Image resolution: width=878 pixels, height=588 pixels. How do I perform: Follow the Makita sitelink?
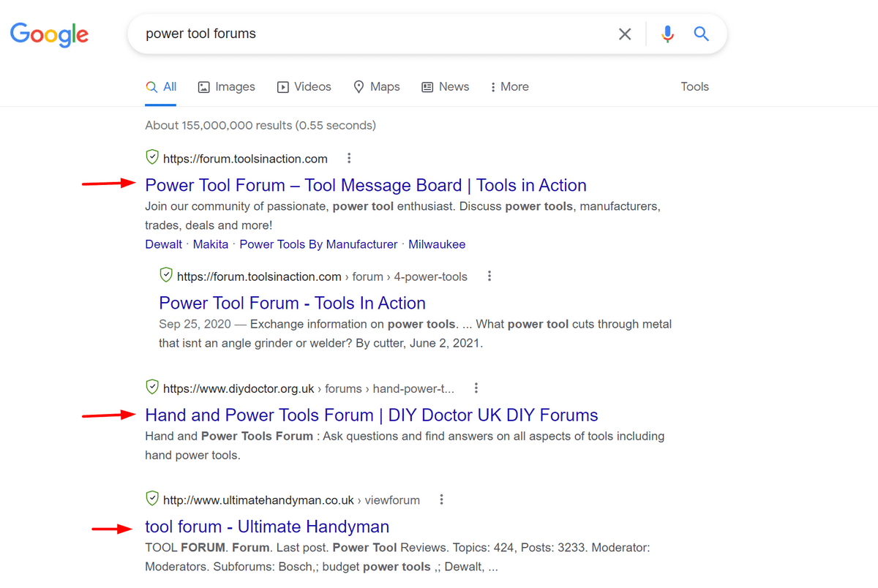[x=211, y=244]
